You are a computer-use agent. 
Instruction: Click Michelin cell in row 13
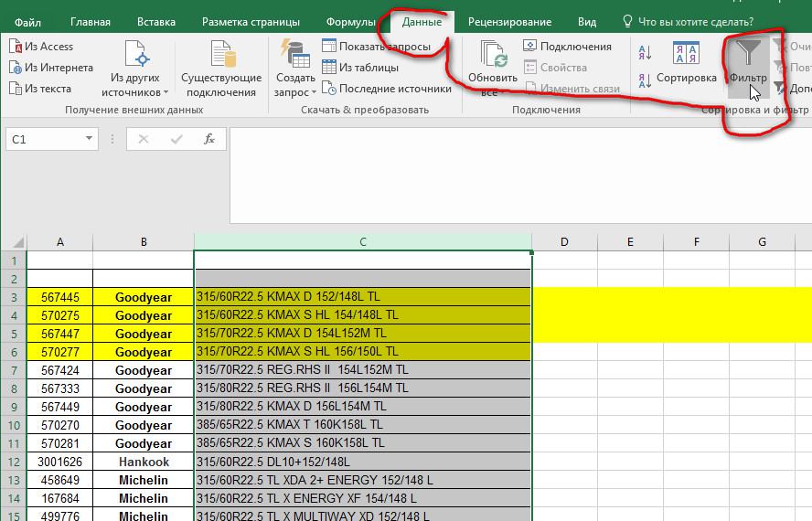[144, 480]
